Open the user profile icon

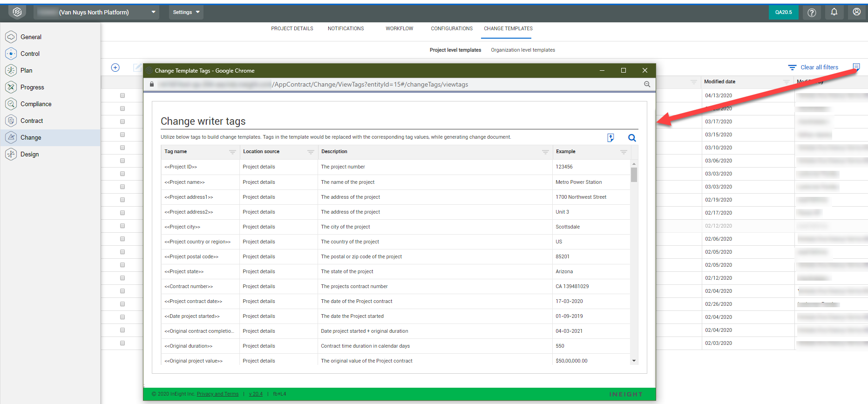tap(856, 12)
